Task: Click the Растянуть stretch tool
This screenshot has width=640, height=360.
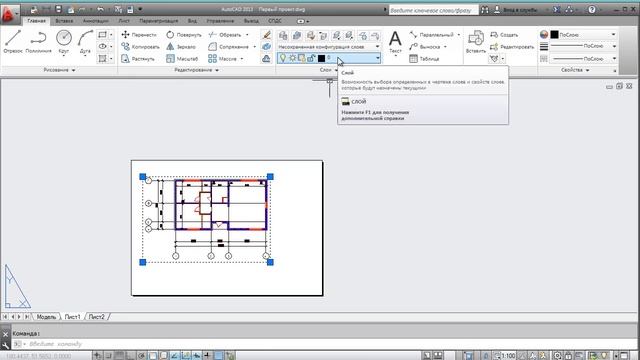Action: pyautogui.click(x=138, y=59)
